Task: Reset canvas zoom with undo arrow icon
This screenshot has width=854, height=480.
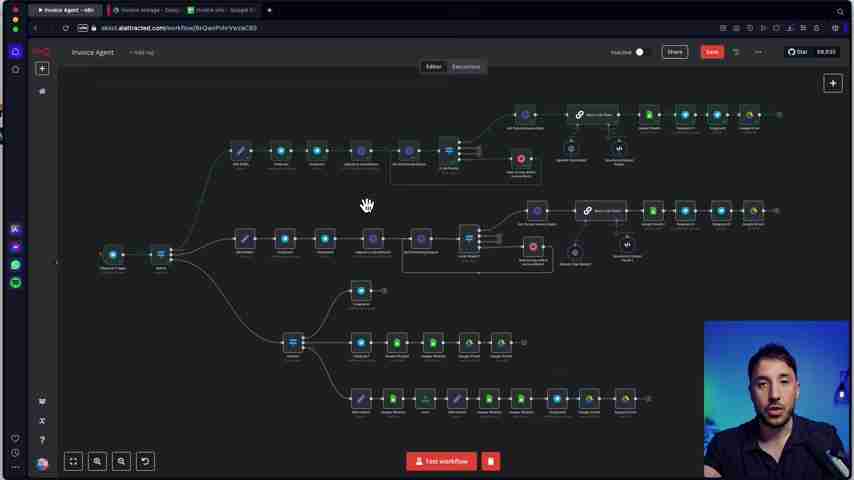Action: pyautogui.click(x=145, y=461)
